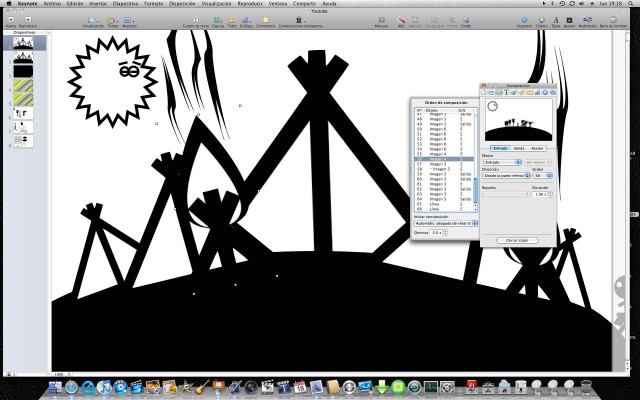Image resolution: width=640 pixels, height=400 pixels.
Task: Open the Ajustar image panel
Action: [569, 22]
